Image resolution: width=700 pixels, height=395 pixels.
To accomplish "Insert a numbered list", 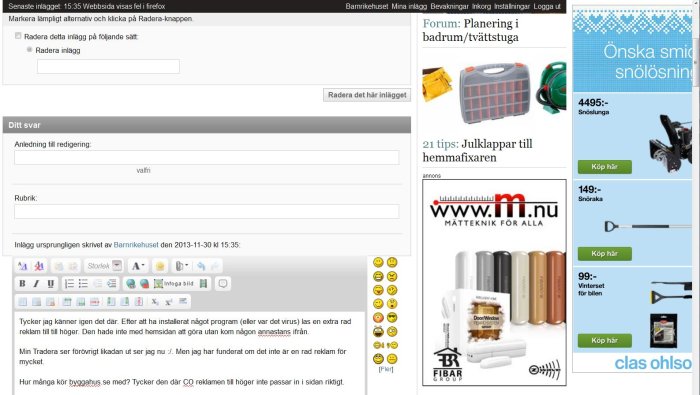I will (69, 283).
